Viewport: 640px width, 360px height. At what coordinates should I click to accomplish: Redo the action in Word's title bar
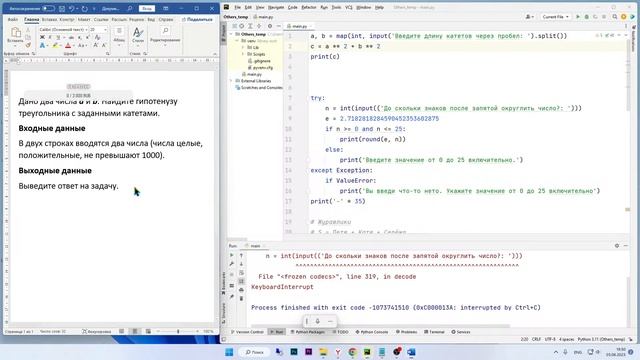click(84, 8)
